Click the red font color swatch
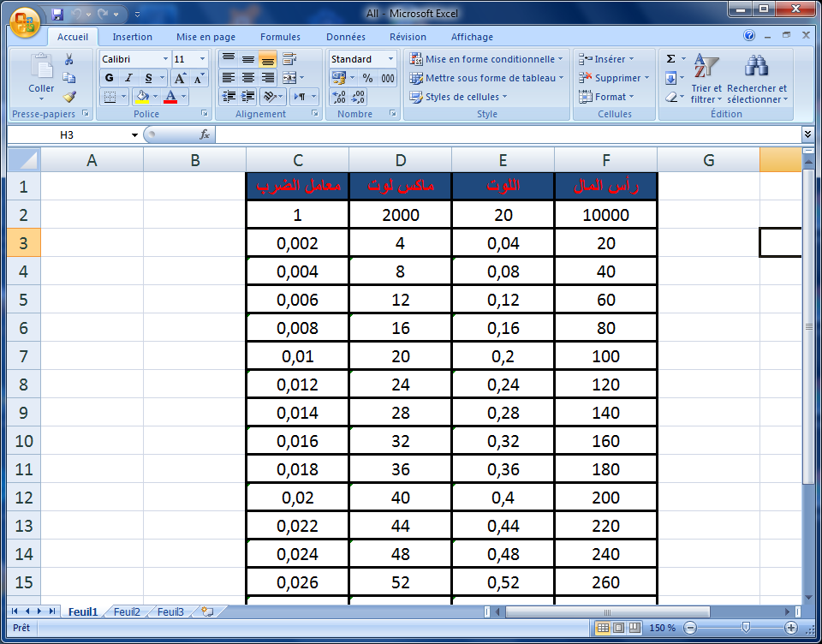822x644 pixels. pos(170,97)
